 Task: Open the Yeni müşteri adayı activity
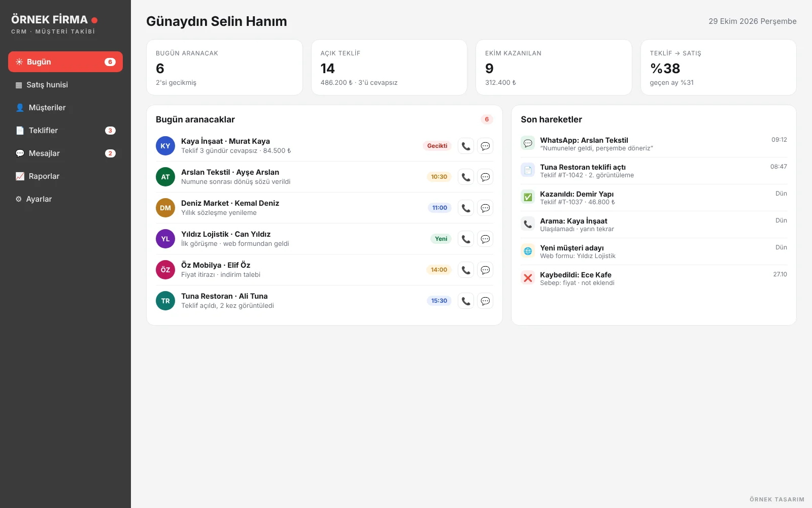click(x=654, y=251)
